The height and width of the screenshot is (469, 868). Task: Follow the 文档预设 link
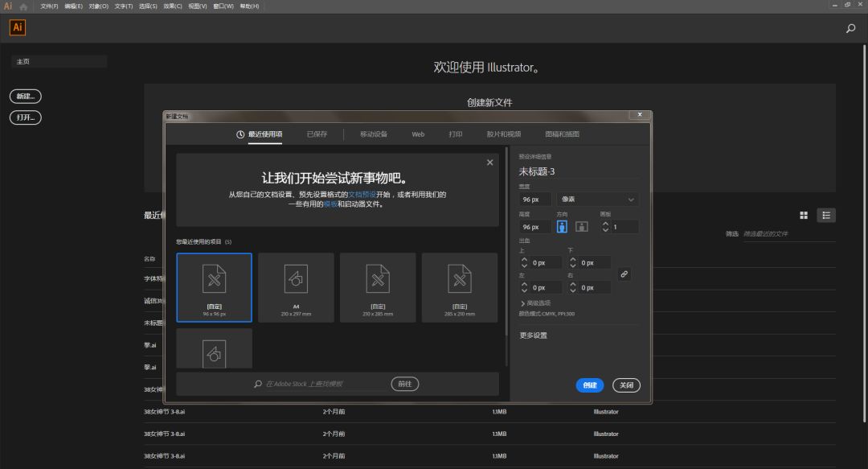(x=362, y=195)
